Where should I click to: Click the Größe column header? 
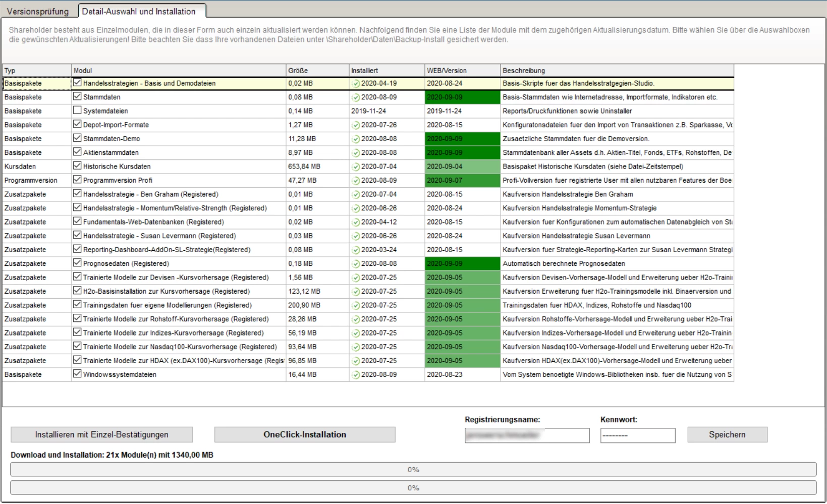[317, 71]
